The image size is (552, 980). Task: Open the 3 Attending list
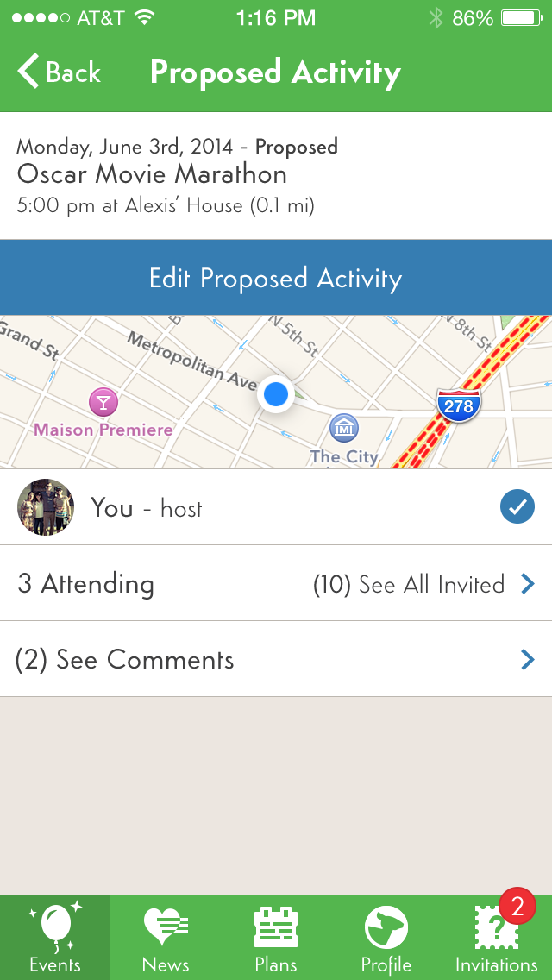click(x=86, y=584)
